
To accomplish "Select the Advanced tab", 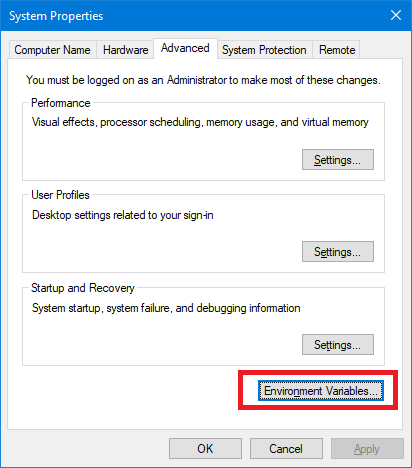I will click(x=185, y=48).
